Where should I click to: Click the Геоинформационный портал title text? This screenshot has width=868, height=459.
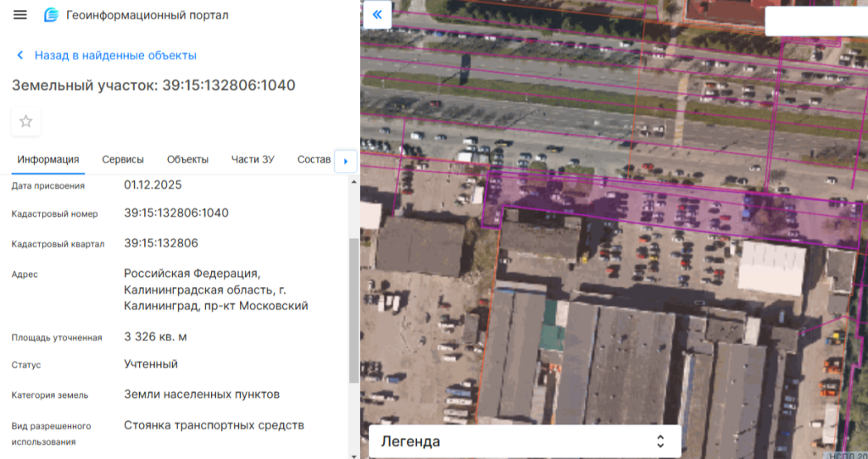tap(147, 15)
